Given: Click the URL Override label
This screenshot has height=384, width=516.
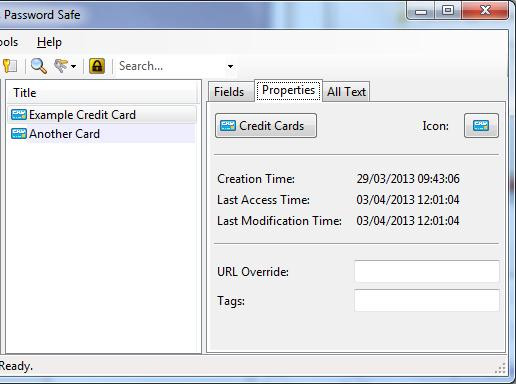Looking at the screenshot, I should pyautogui.click(x=253, y=272).
